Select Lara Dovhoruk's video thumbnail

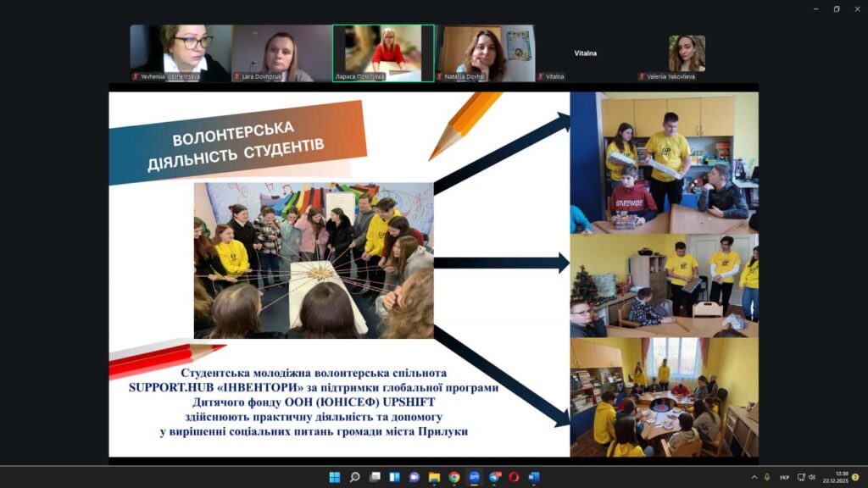pyautogui.click(x=281, y=53)
